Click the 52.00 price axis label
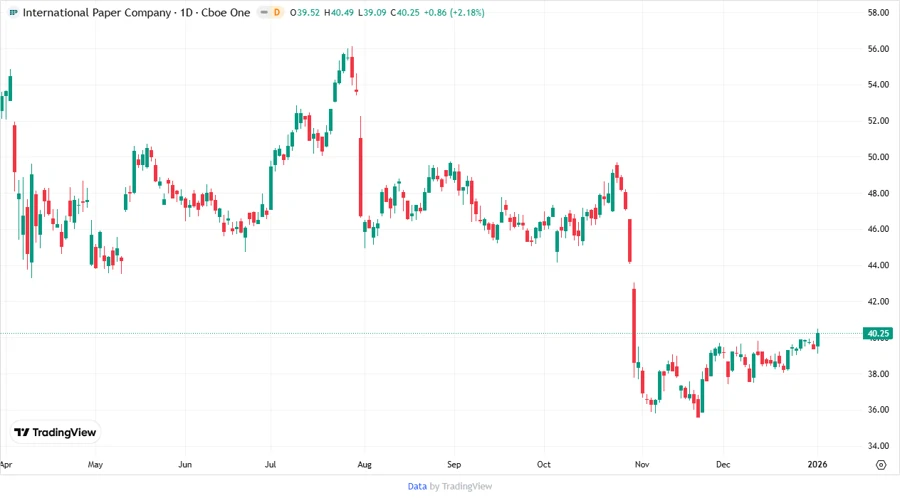 (x=878, y=121)
